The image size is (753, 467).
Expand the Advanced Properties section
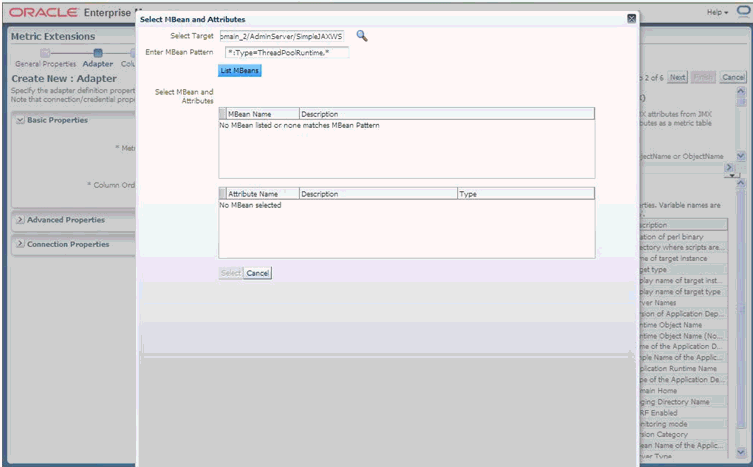point(20,220)
